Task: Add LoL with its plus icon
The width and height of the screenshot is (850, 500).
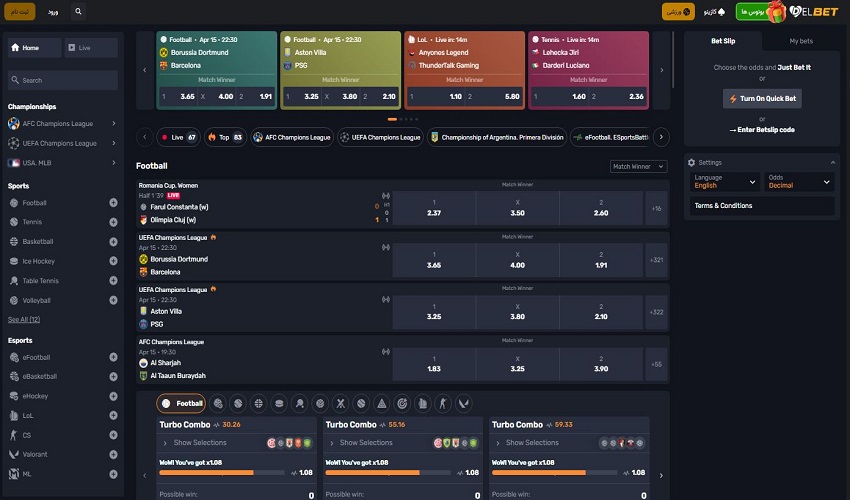Action: click(113, 415)
